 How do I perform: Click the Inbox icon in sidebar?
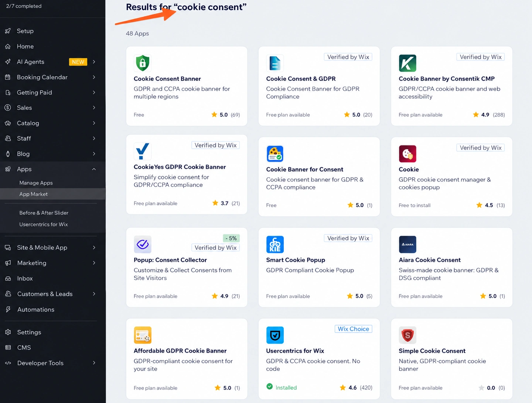point(8,279)
